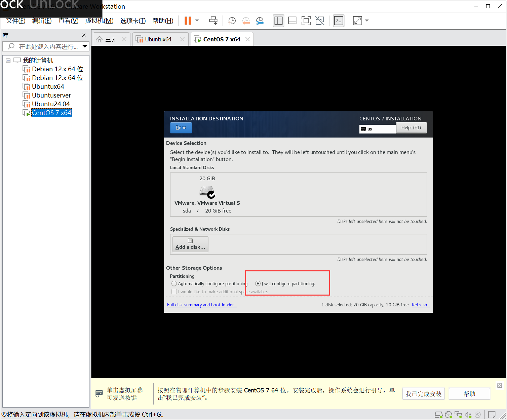Click the blue Done button
The image size is (507, 420).
point(181,128)
